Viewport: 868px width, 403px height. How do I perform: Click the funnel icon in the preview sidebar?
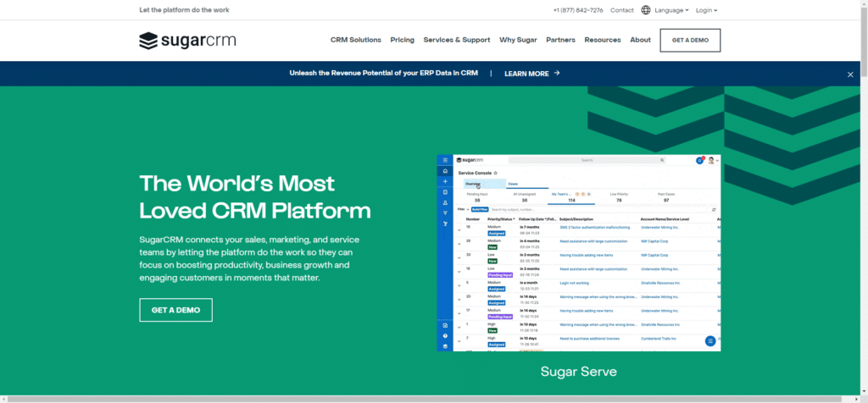[445, 213]
